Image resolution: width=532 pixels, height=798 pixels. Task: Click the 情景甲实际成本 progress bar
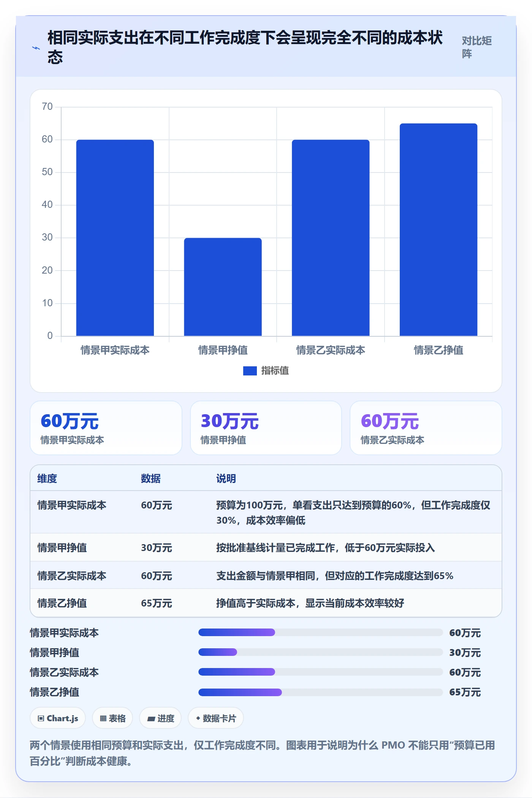321,632
